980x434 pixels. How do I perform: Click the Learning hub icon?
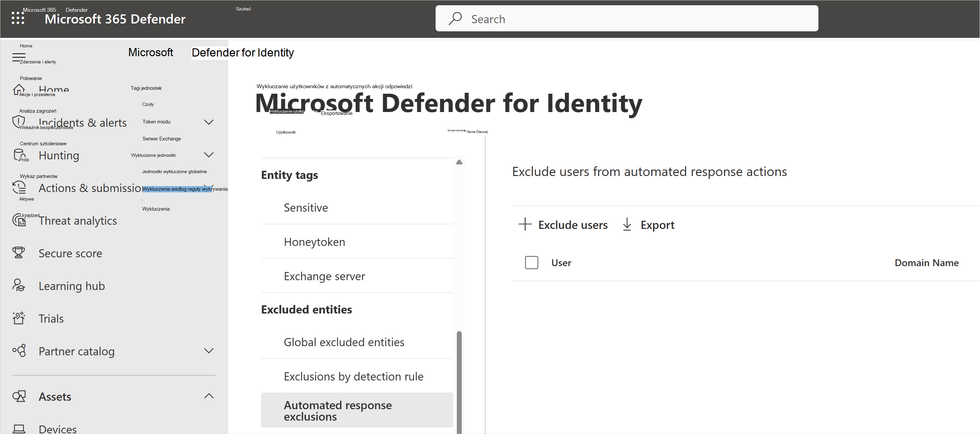click(17, 285)
